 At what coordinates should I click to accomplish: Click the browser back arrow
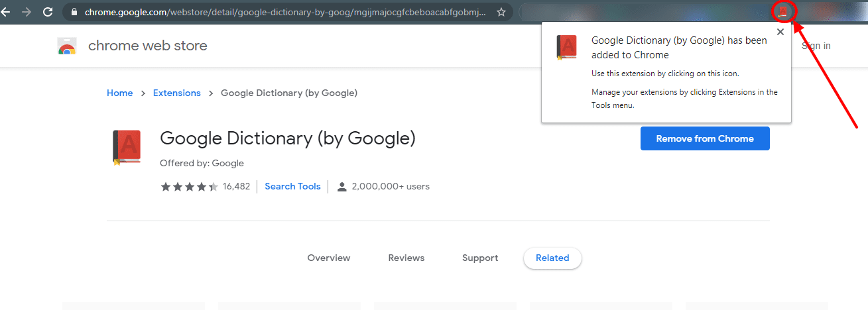click(6, 12)
